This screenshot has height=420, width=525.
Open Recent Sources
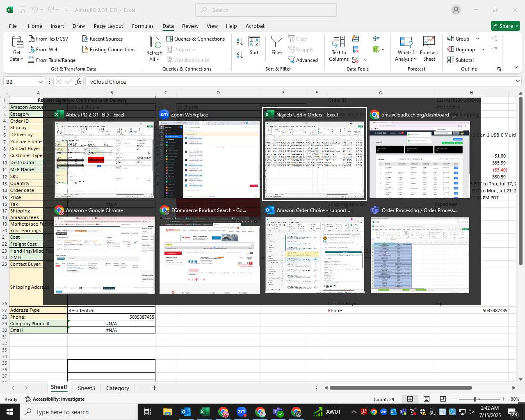click(x=103, y=39)
